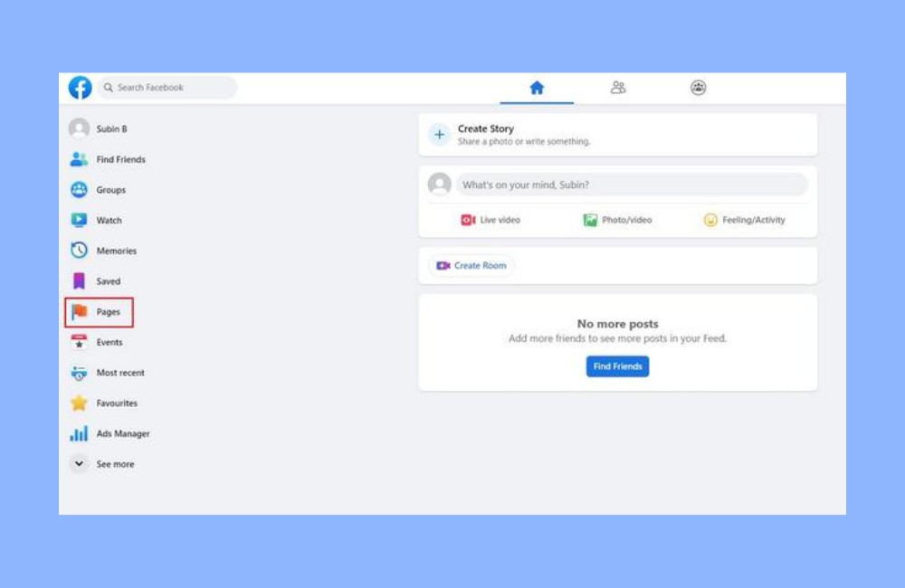Switch to the Home tab
The height and width of the screenshot is (588, 905).
coord(537,88)
